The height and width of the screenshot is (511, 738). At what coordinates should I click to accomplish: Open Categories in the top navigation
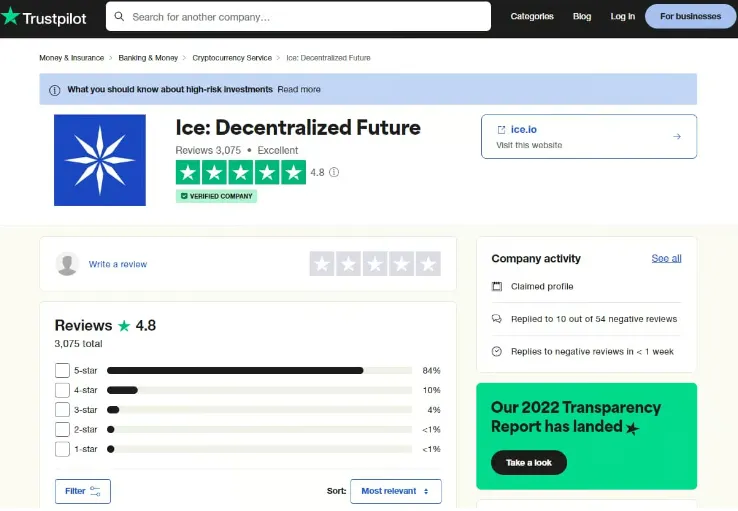coord(532,16)
